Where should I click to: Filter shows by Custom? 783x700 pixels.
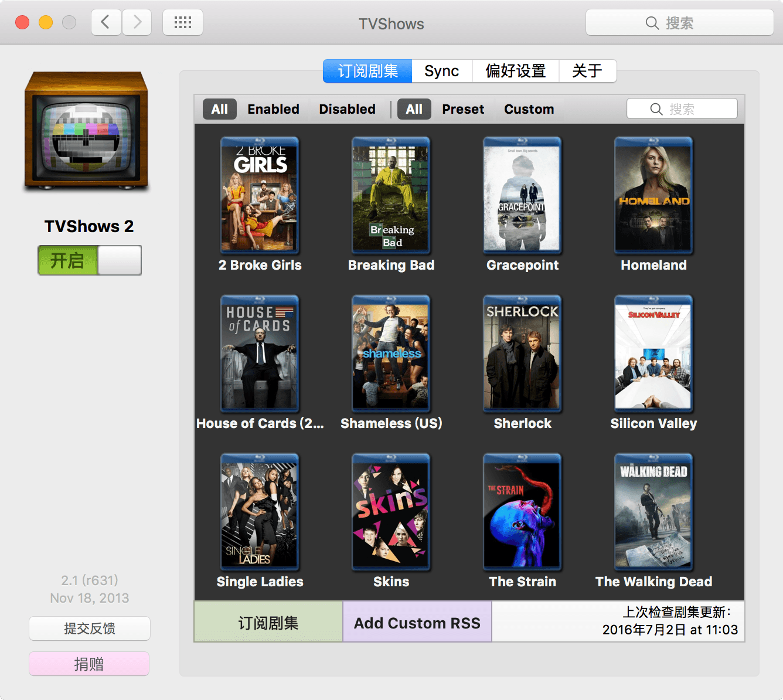click(529, 109)
